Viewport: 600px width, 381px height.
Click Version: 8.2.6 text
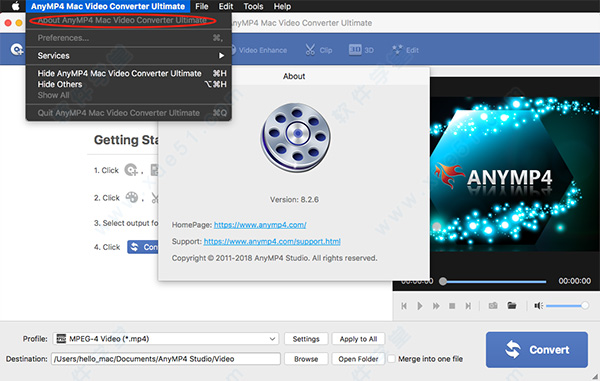point(294,199)
